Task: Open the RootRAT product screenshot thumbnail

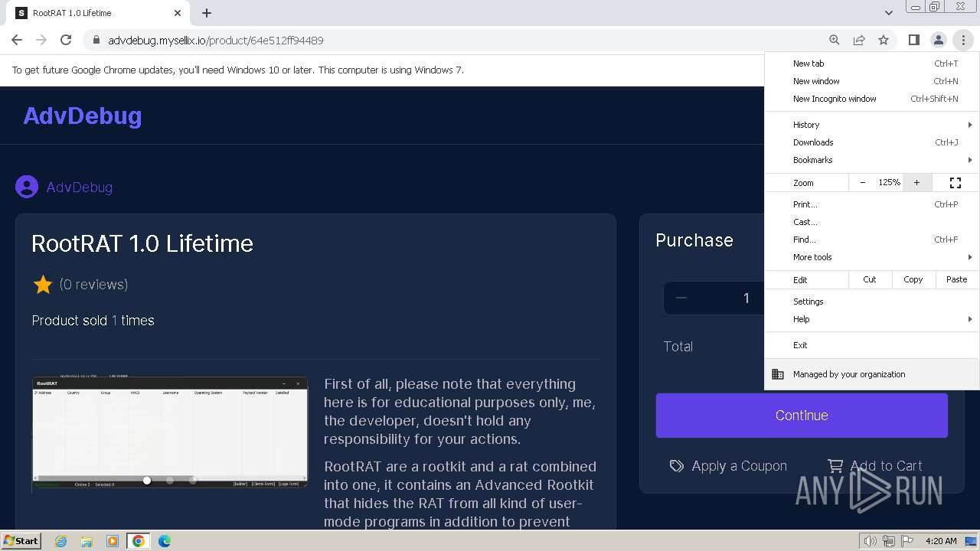Action: point(170,432)
